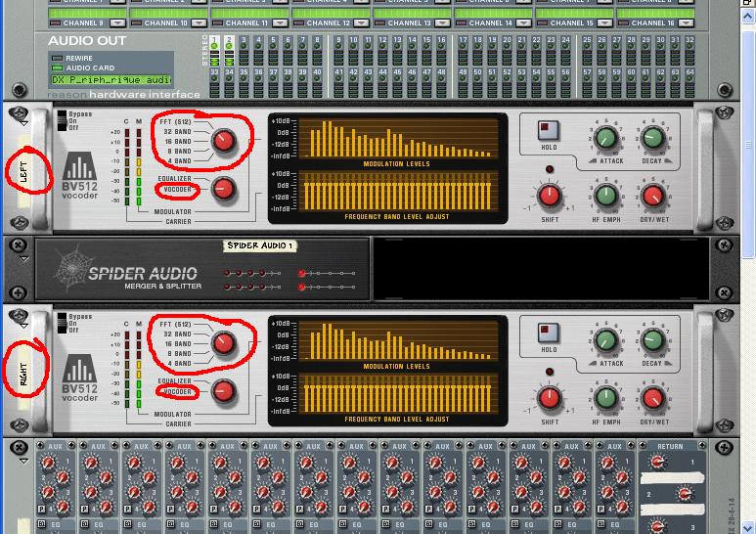Open the Channel 16 dropdown arrow

pos(686,22)
